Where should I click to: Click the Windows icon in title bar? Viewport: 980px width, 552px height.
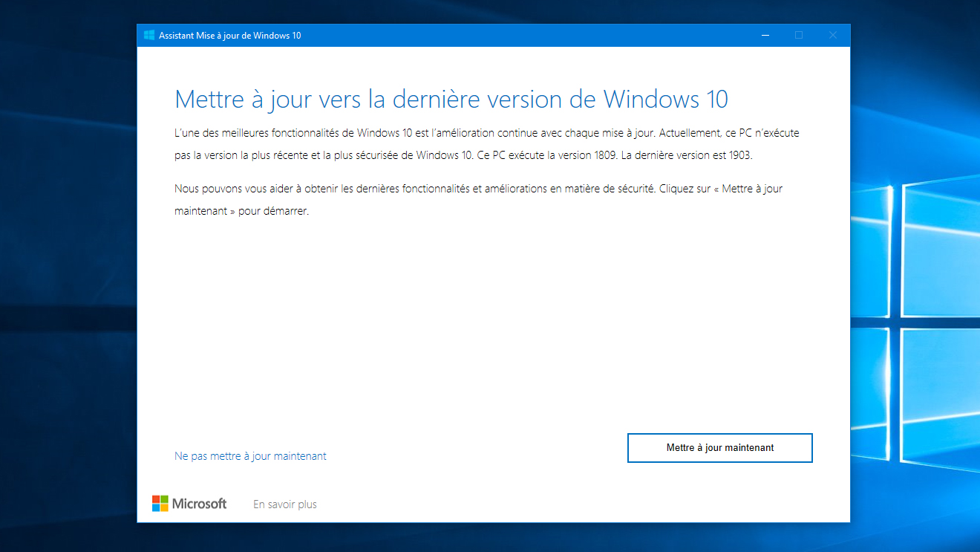click(x=149, y=35)
